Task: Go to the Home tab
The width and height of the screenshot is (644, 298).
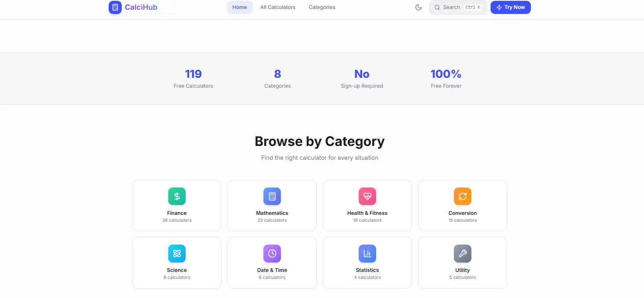Action: (240, 7)
